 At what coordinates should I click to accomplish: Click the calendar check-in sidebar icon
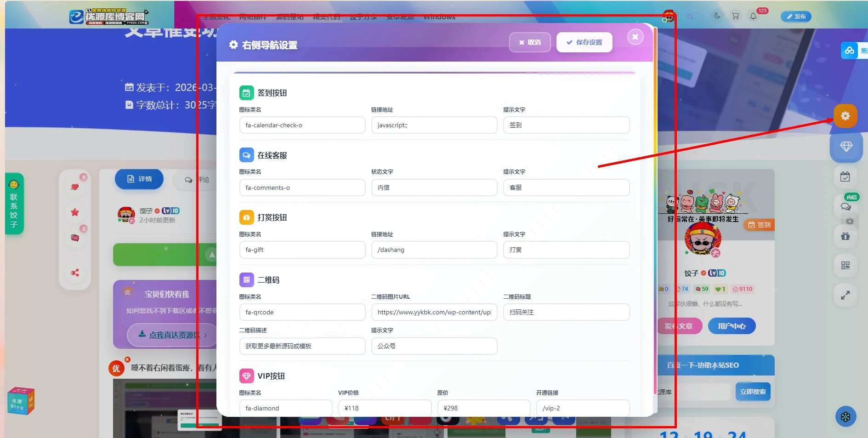click(845, 177)
